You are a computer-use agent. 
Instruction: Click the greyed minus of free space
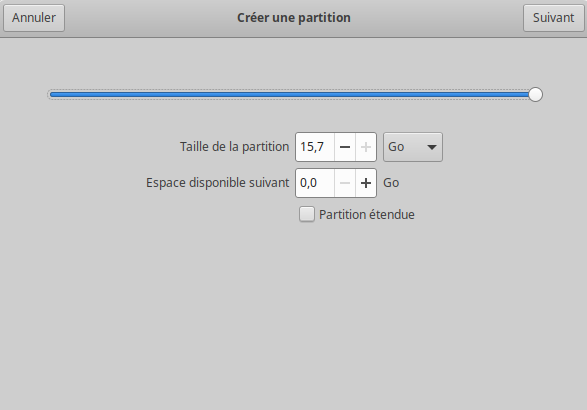point(344,183)
